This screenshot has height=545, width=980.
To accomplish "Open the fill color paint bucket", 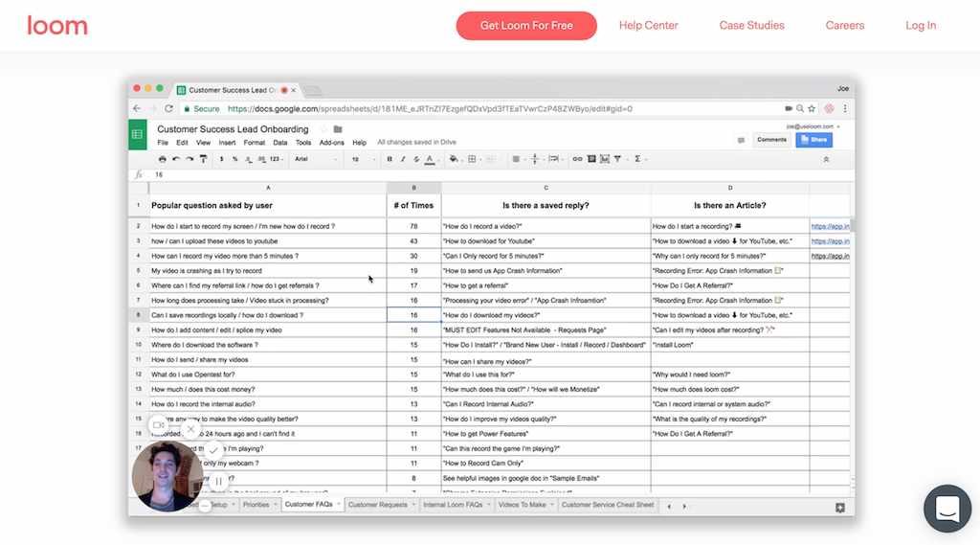I will [x=454, y=159].
